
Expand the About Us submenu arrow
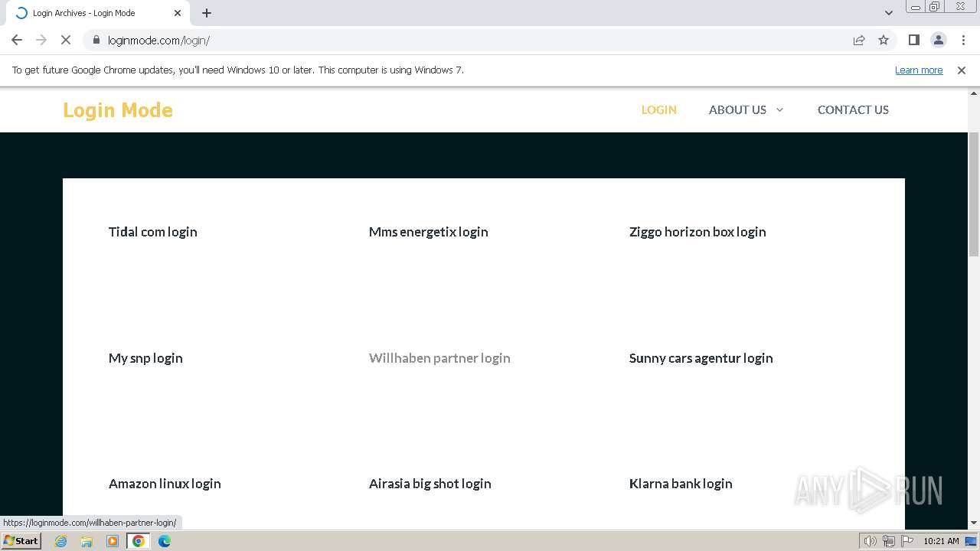[x=779, y=109]
